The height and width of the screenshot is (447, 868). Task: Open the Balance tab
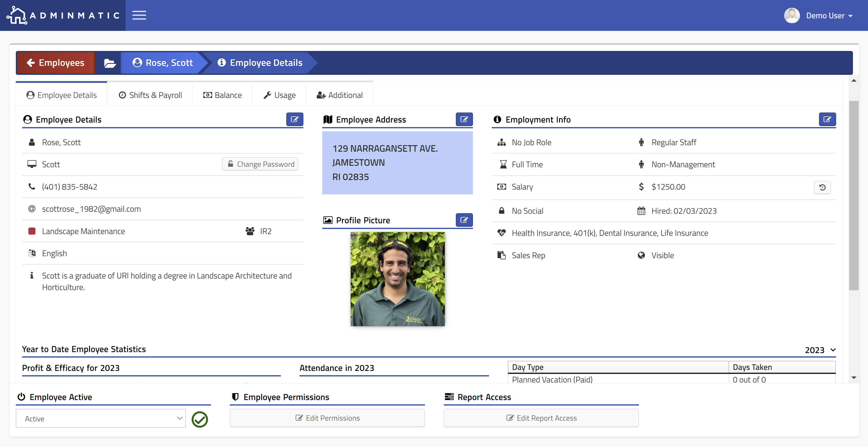coord(222,95)
